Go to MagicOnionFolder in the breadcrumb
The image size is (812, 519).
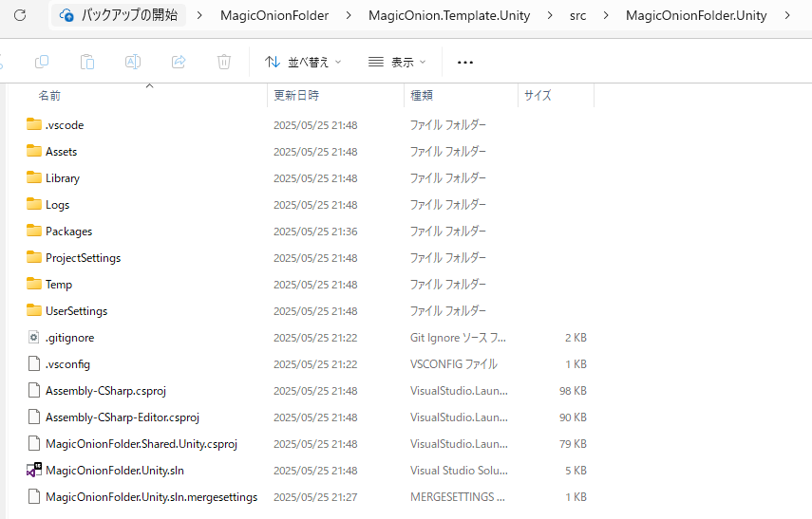[274, 15]
